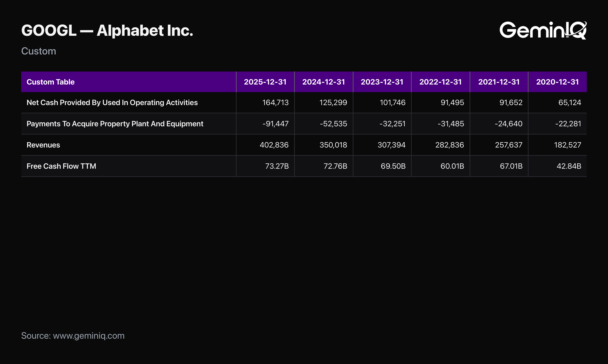Image resolution: width=608 pixels, height=364 pixels.
Task: Click capex value -31,485
Action: pyautogui.click(x=451, y=124)
